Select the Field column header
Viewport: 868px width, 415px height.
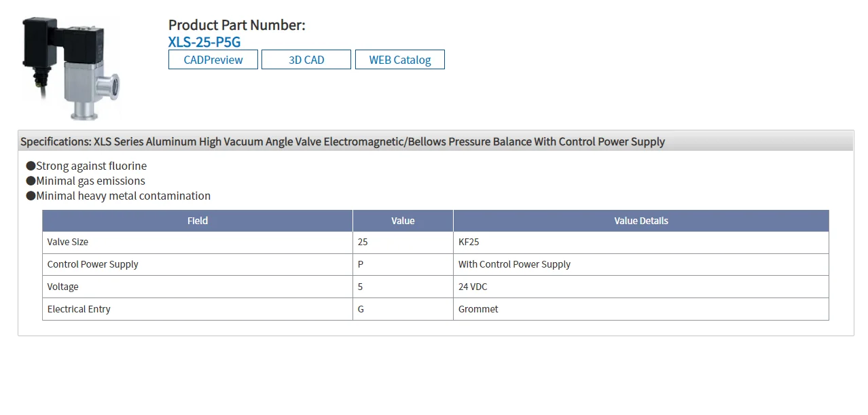[198, 221]
